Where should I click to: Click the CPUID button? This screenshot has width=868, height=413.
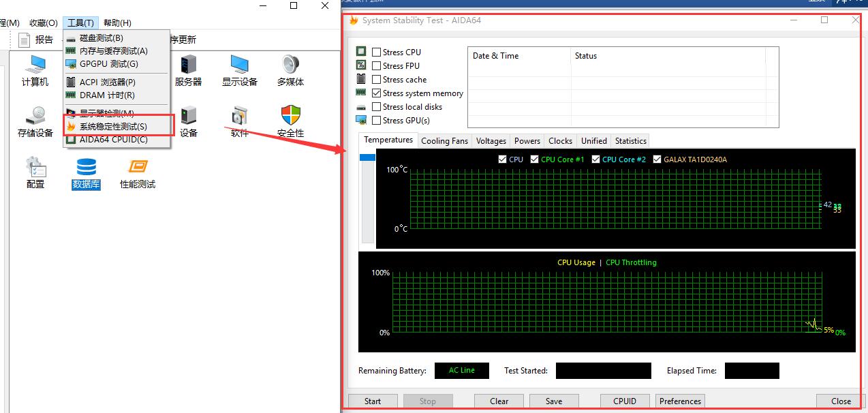pos(625,401)
